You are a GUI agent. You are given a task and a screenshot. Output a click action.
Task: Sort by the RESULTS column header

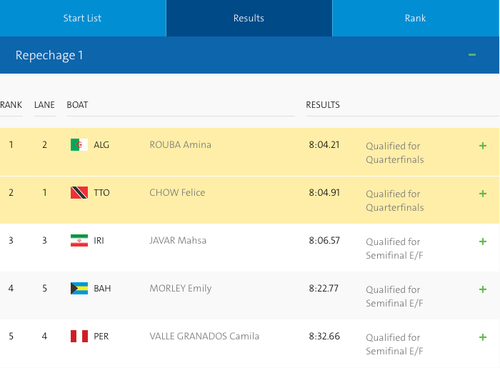tap(323, 105)
